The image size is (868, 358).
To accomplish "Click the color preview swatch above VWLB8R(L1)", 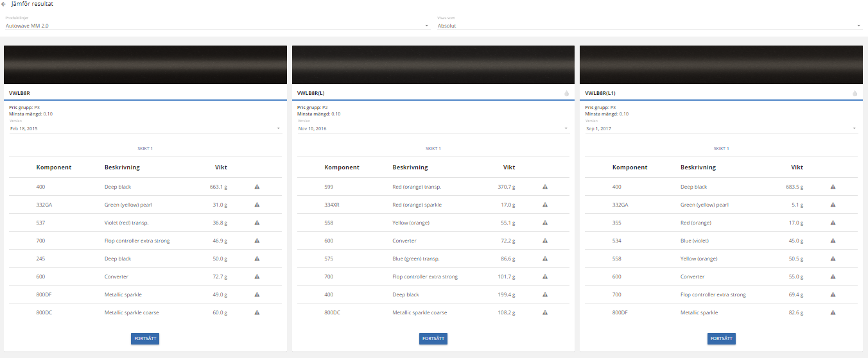I will coord(721,64).
